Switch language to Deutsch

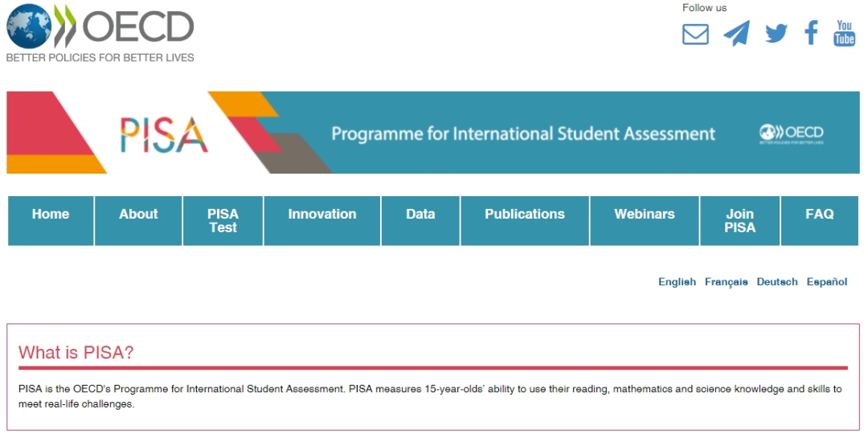click(x=777, y=282)
